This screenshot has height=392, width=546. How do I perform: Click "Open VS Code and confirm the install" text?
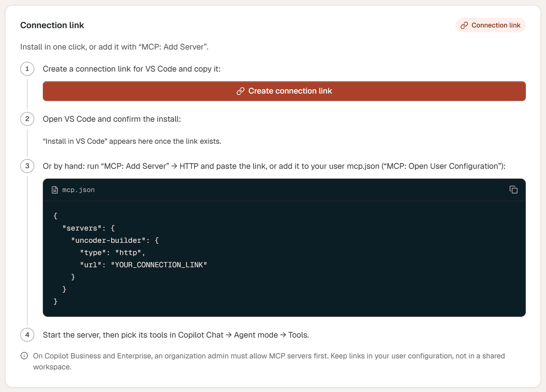pos(112,119)
